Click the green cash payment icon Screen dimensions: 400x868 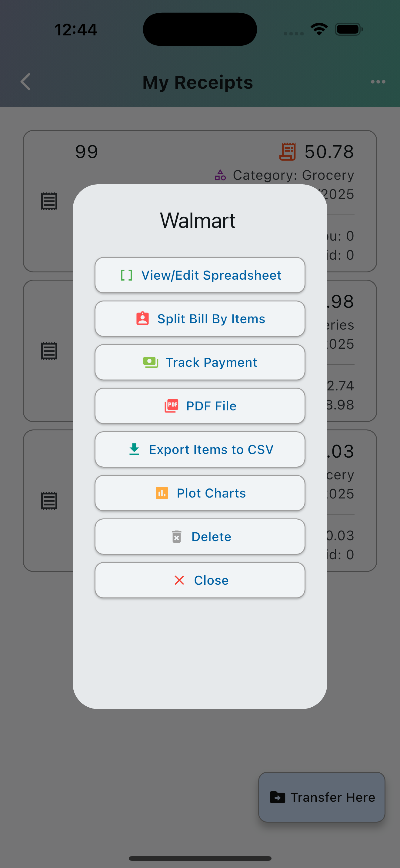tap(150, 362)
